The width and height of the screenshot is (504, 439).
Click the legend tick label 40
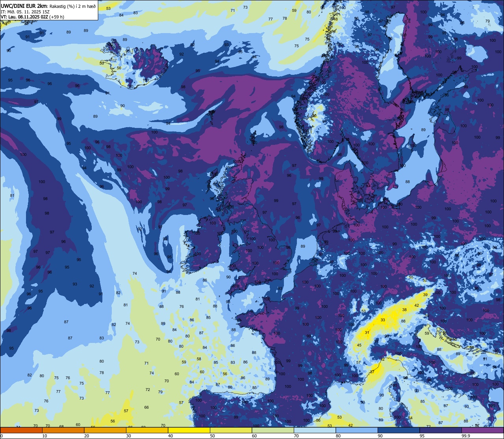click(x=170, y=436)
